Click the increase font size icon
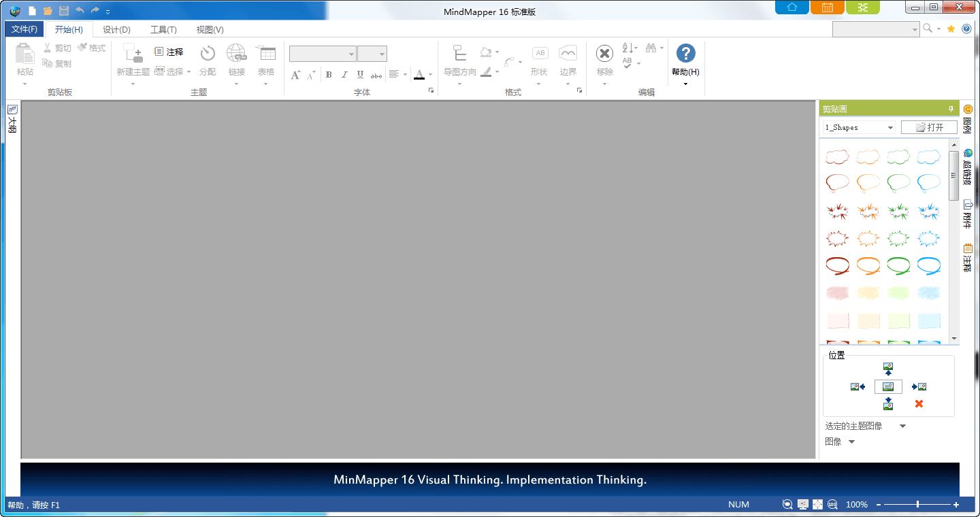Viewport: 980px width, 517px height. pyautogui.click(x=295, y=75)
